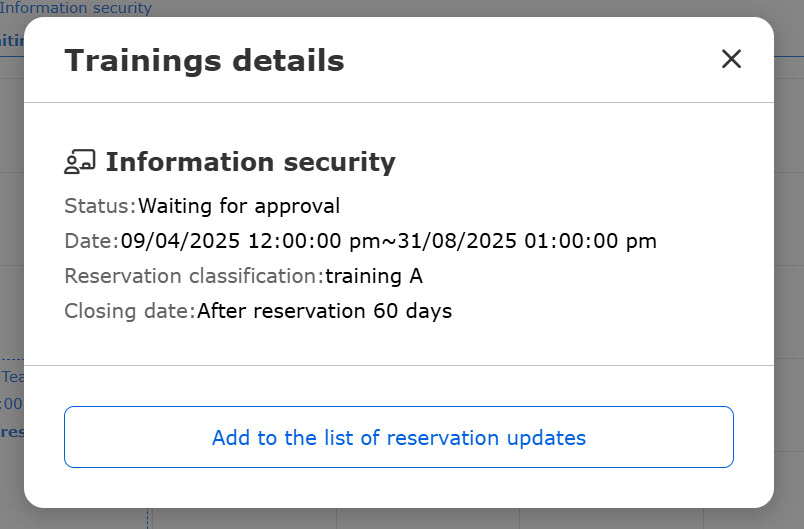Click the partially hidden bold tab behind the dialog
This screenshot has height=529, width=804.
(x=12, y=40)
